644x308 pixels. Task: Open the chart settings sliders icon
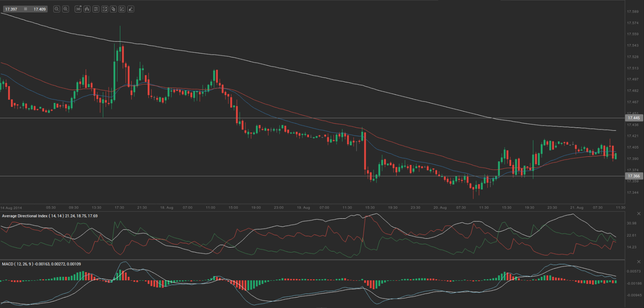pos(96,9)
